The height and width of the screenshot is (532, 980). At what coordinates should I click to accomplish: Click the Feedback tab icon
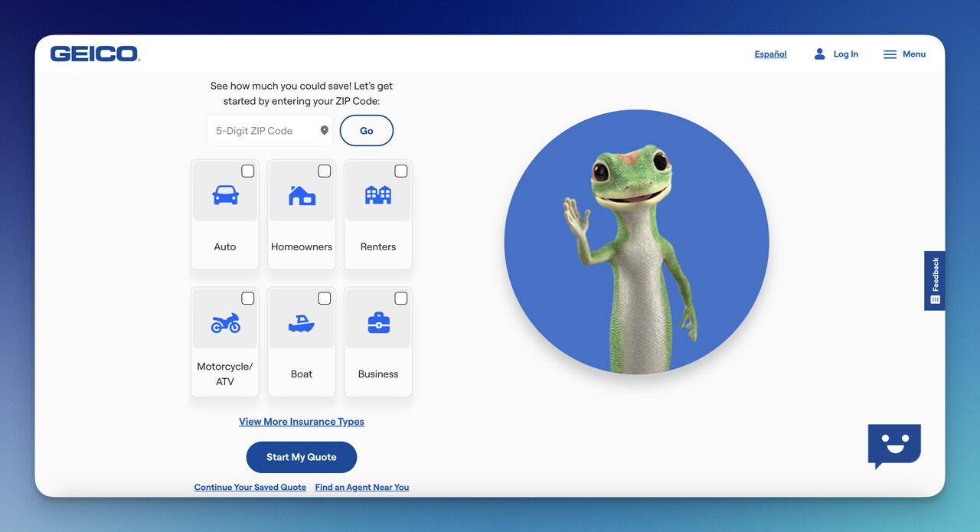click(x=935, y=299)
